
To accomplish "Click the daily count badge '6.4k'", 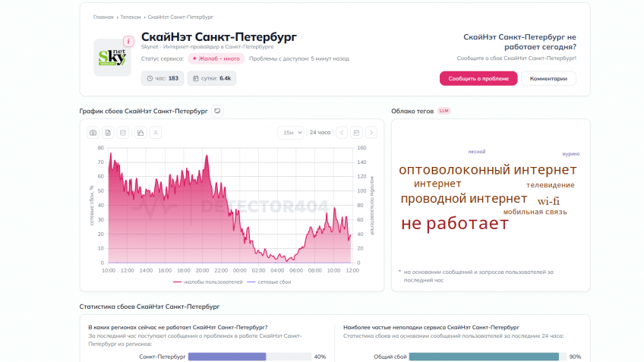I will pyautogui.click(x=212, y=78).
